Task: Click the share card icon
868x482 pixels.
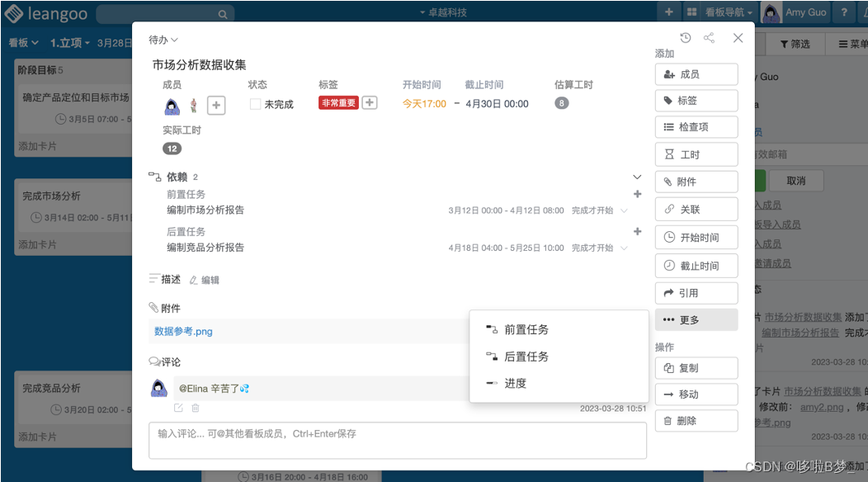Action: [709, 38]
